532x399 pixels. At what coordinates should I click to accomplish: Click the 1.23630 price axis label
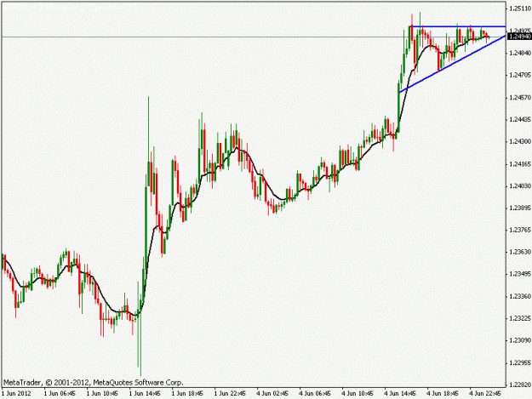520,252
